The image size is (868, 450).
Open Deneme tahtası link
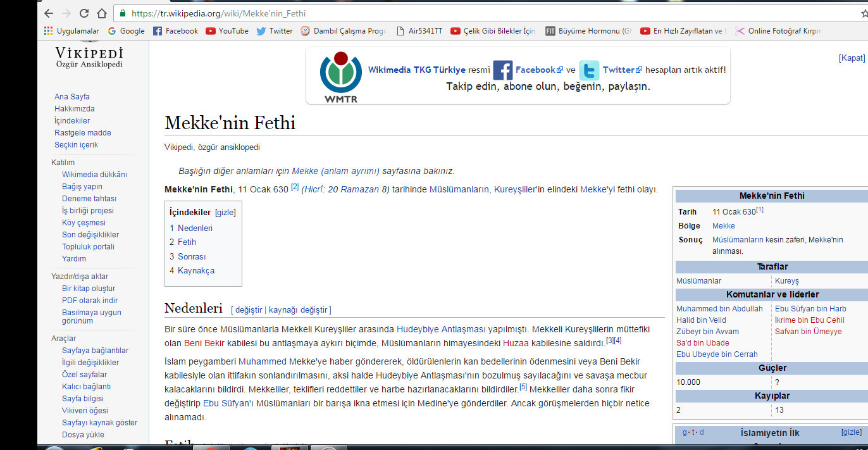tap(88, 199)
